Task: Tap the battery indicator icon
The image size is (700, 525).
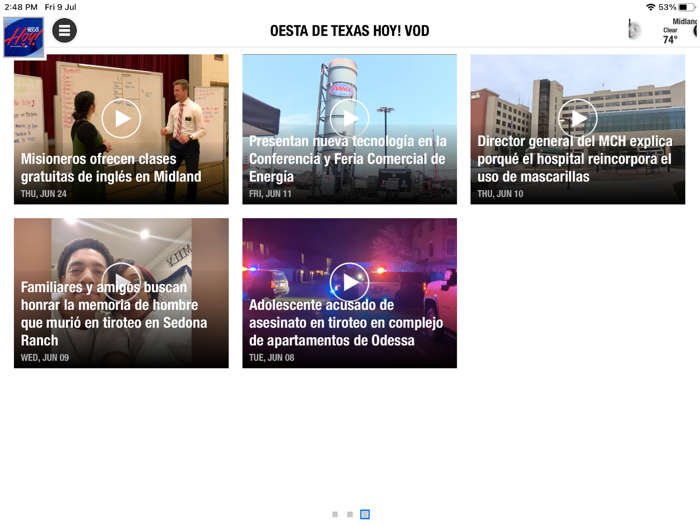Action: [687, 7]
